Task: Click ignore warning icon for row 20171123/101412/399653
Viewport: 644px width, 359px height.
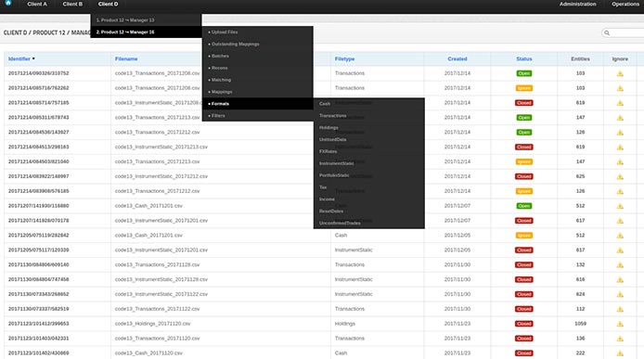Action: (620, 324)
